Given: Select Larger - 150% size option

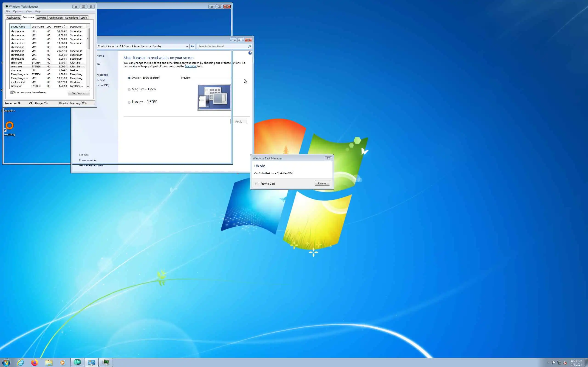Looking at the screenshot, I should [129, 102].
